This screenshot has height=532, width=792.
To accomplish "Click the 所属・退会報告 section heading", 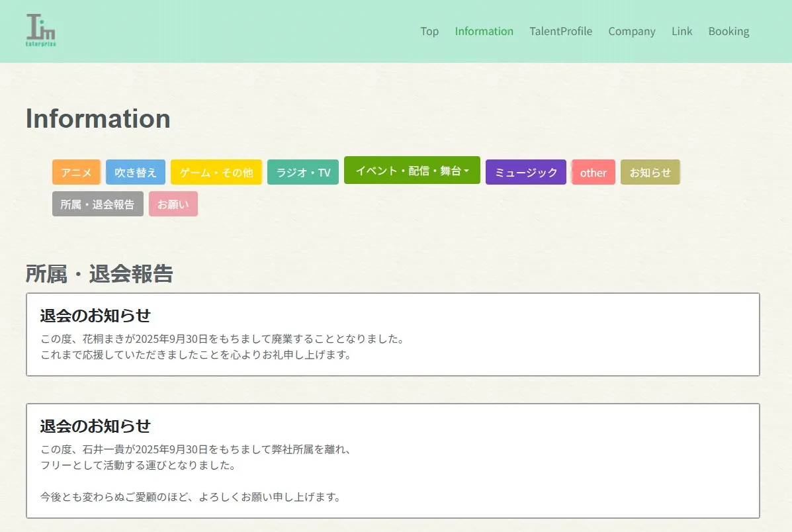I will [x=99, y=273].
